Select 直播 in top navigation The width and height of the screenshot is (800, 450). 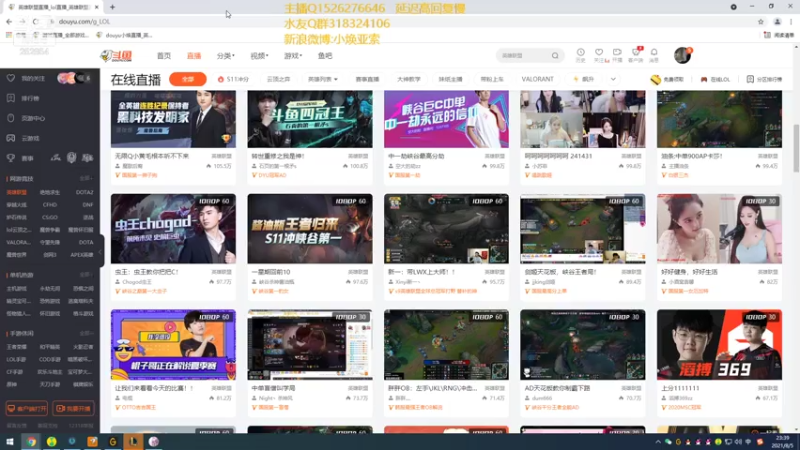coord(194,56)
